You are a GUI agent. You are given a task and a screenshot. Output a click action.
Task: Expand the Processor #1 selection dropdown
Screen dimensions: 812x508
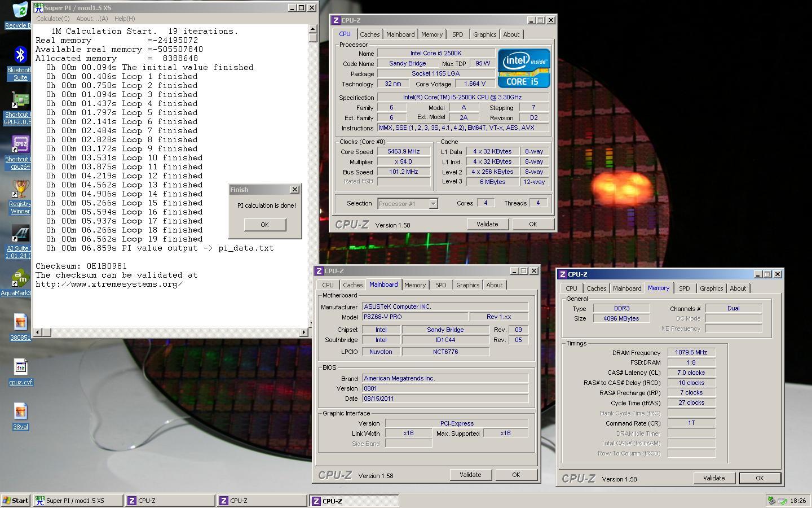[x=433, y=204]
